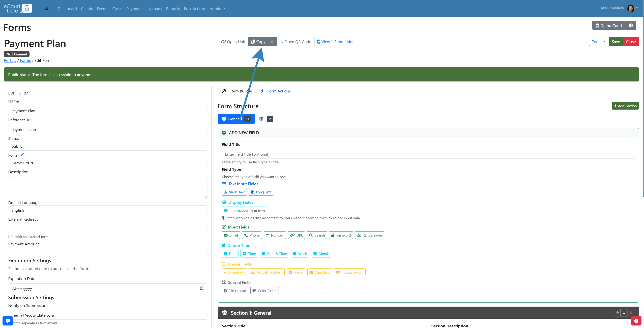Focus the Description textarea
This screenshot has height=328, width=644.
coord(108,187)
